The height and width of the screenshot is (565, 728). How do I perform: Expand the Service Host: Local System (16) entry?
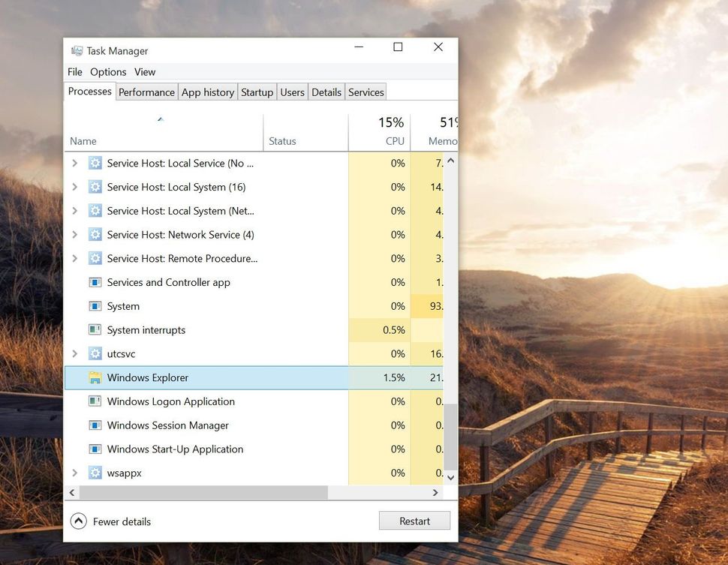point(74,187)
